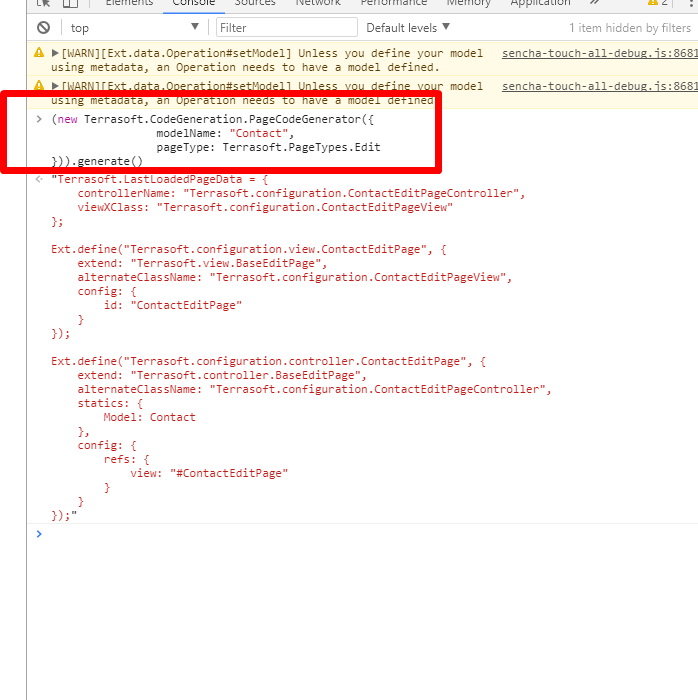Image resolution: width=698 pixels, height=700 pixels.
Task: Open the Default levels dropdown
Action: (x=408, y=28)
